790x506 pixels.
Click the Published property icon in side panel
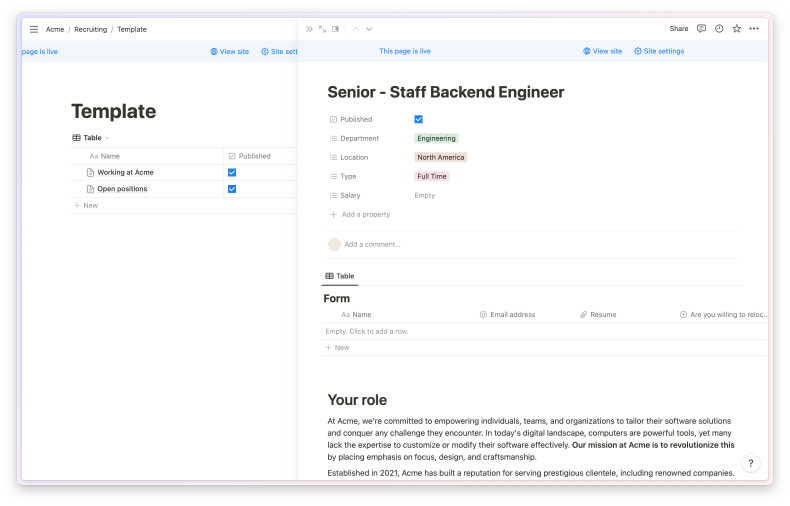[333, 119]
